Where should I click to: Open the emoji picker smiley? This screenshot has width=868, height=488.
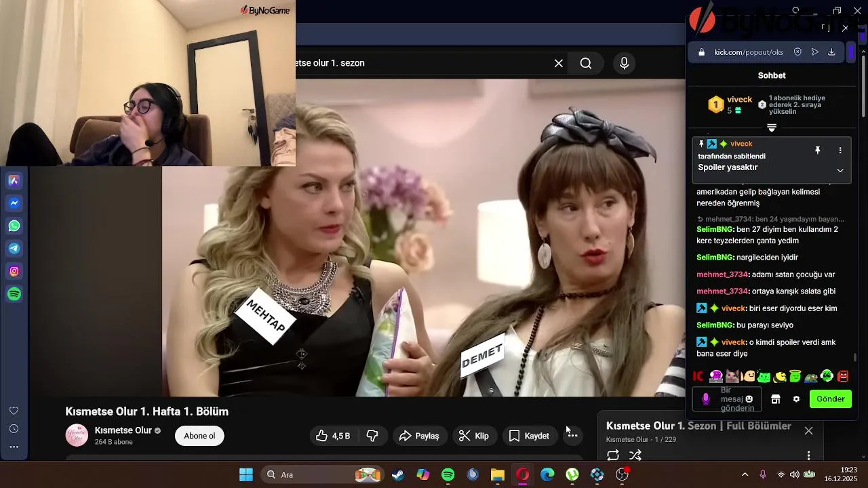click(x=749, y=399)
